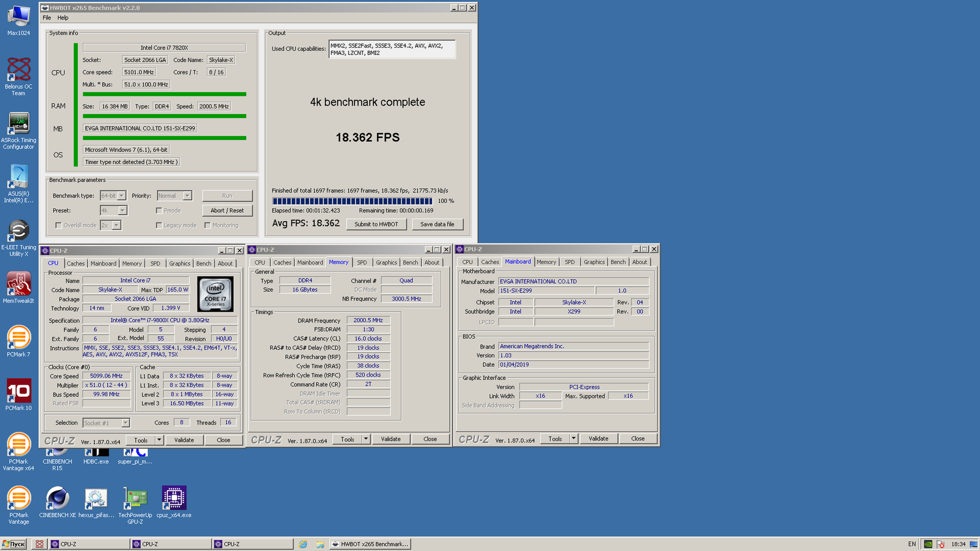Viewport: 980px width, 551px height.
Task: Click the benchmark progress bar at 100%
Action: [x=352, y=201]
